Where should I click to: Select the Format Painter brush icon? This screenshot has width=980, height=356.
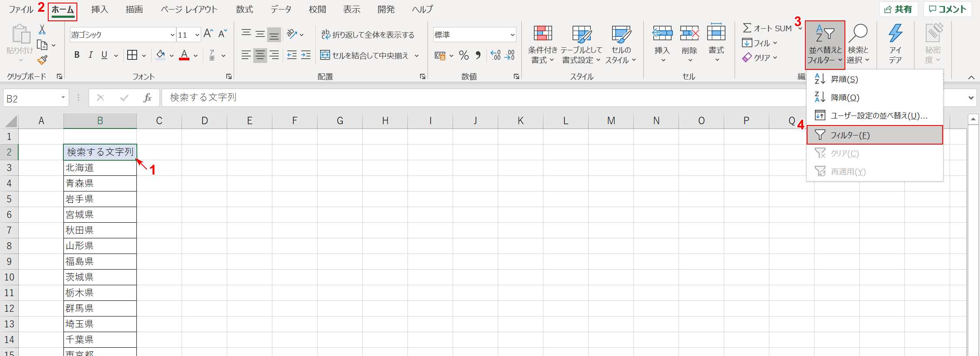pos(42,60)
